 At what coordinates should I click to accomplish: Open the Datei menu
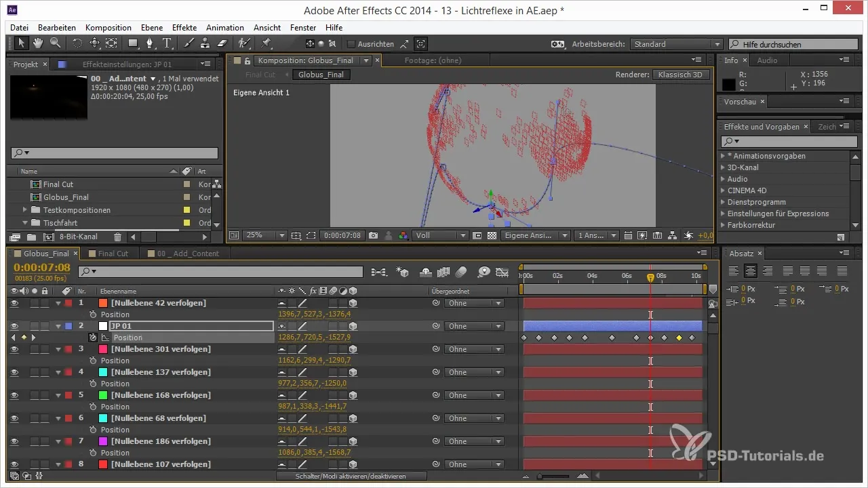click(20, 28)
